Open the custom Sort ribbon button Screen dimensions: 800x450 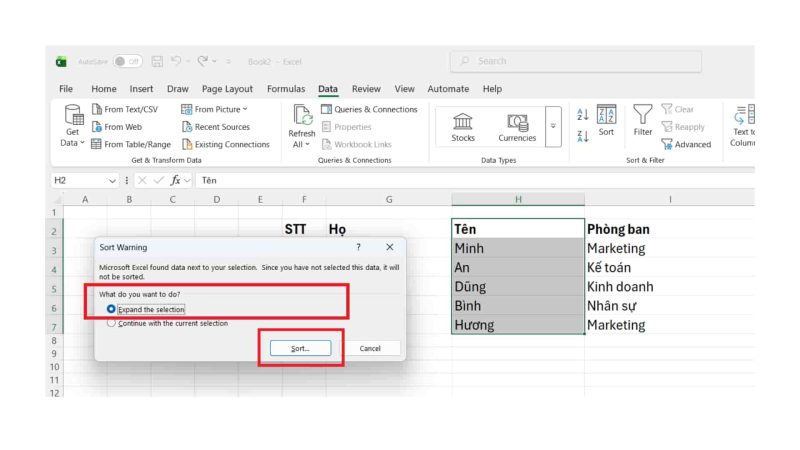pos(606,121)
